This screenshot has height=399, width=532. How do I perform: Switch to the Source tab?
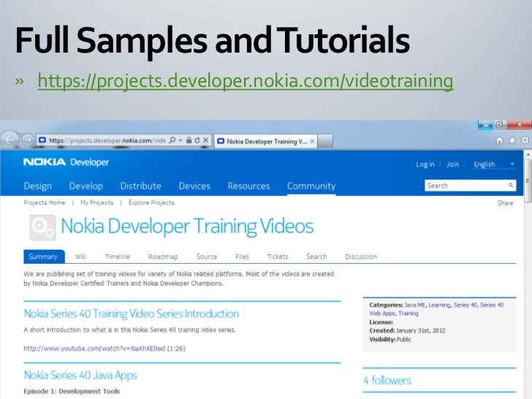click(207, 256)
